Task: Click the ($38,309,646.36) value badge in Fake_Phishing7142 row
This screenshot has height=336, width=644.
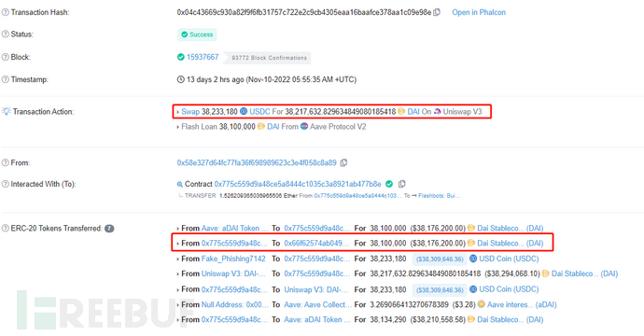Action: pyautogui.click(x=440, y=259)
